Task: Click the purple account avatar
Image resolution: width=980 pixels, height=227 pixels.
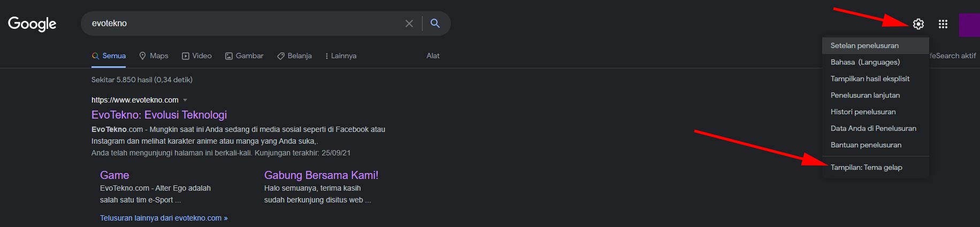Action: pos(969,25)
